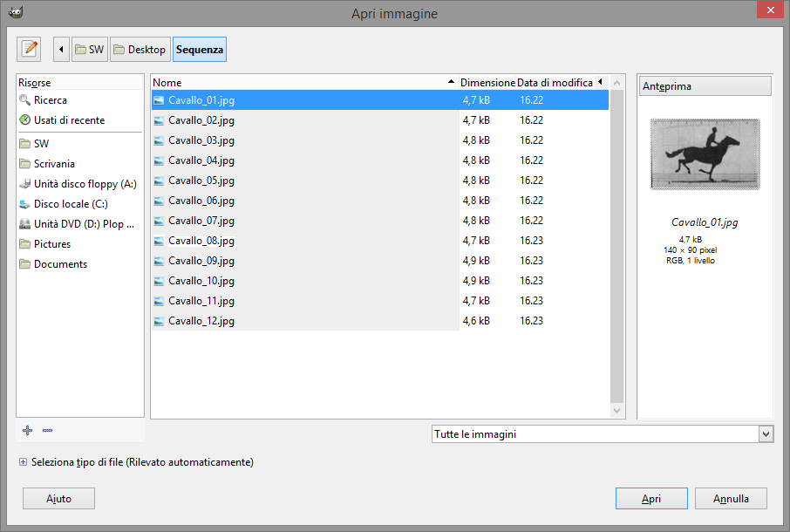Screen dimensions: 790x532
Task: Select Unità disco floppy (A:) drive
Action: pos(85,184)
